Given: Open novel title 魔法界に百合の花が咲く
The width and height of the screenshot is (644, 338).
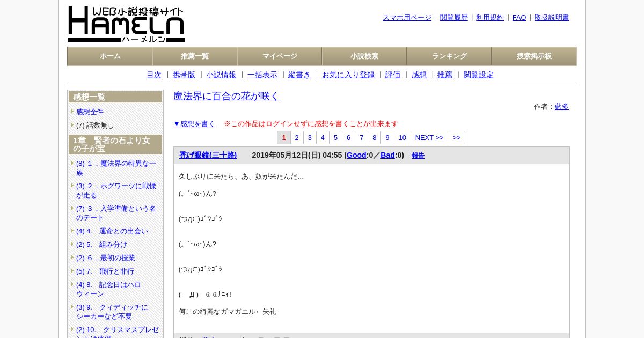Looking at the screenshot, I should pos(226,96).
